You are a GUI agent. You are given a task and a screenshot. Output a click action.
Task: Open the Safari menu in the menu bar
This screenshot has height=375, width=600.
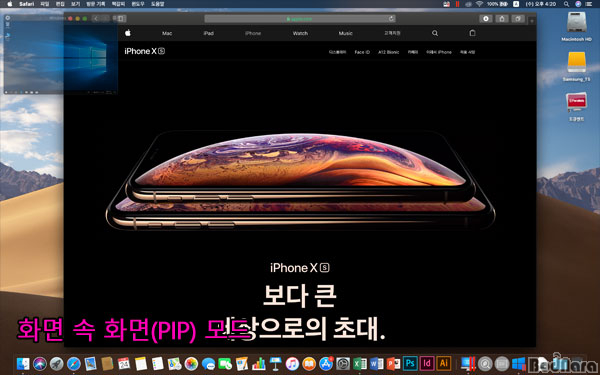click(27, 4)
